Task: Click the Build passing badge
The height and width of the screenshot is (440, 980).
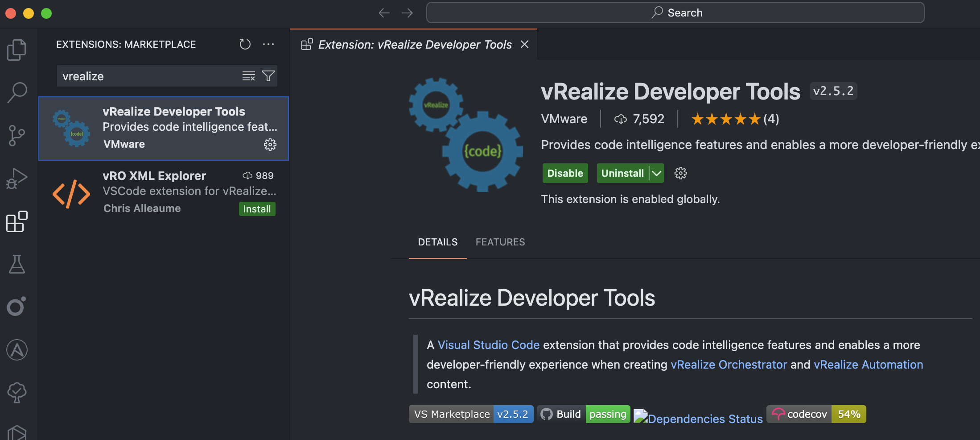Action: [584, 414]
